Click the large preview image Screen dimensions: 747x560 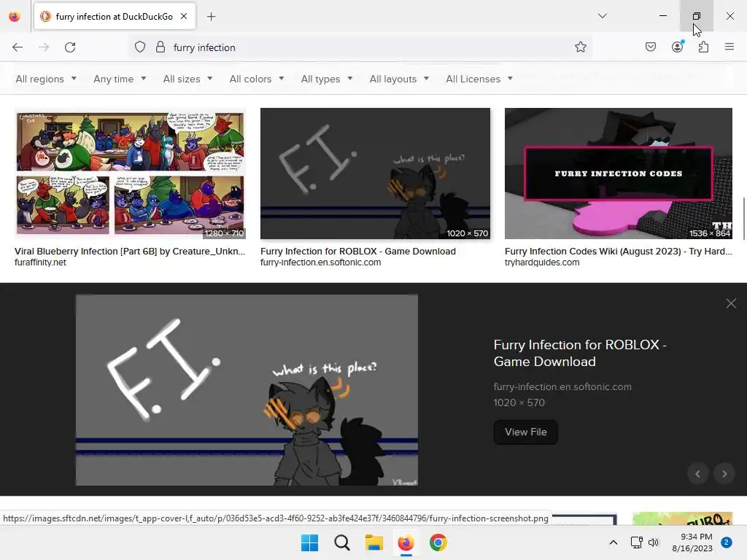[x=247, y=390]
